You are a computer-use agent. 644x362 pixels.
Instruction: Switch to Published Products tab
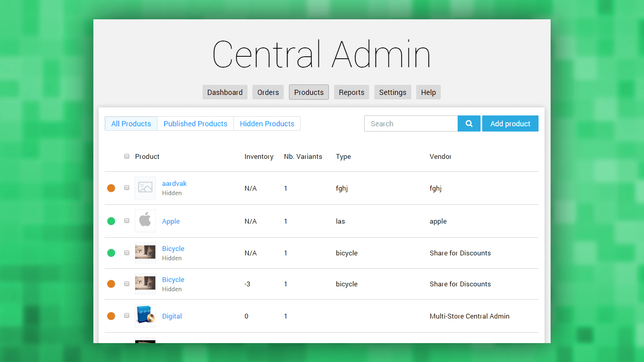click(x=195, y=123)
